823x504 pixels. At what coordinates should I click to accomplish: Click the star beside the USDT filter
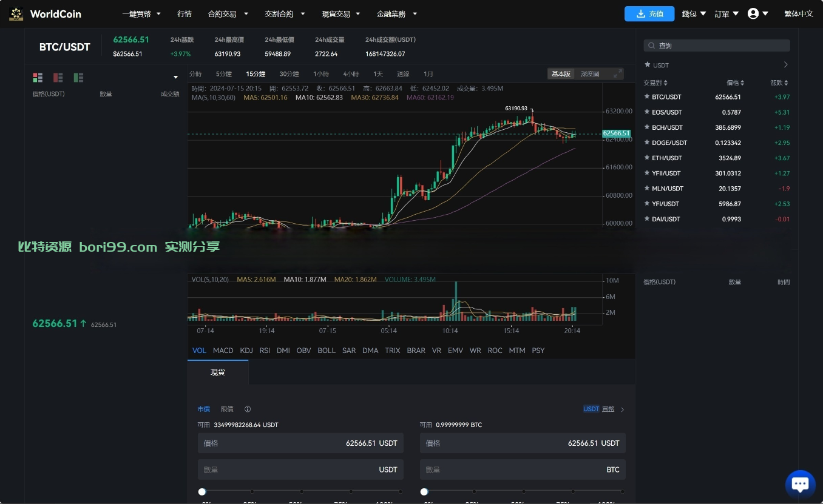[x=647, y=65]
